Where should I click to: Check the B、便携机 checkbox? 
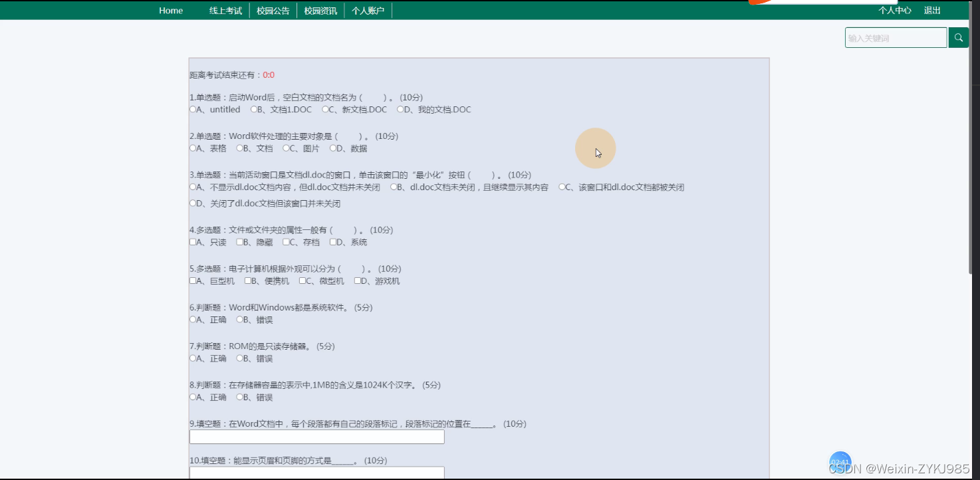coord(247,281)
